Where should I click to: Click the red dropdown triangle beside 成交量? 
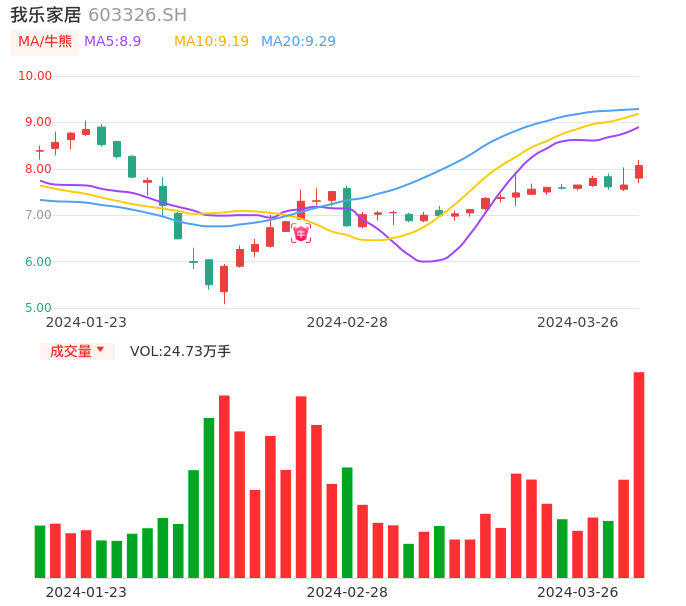coord(100,350)
